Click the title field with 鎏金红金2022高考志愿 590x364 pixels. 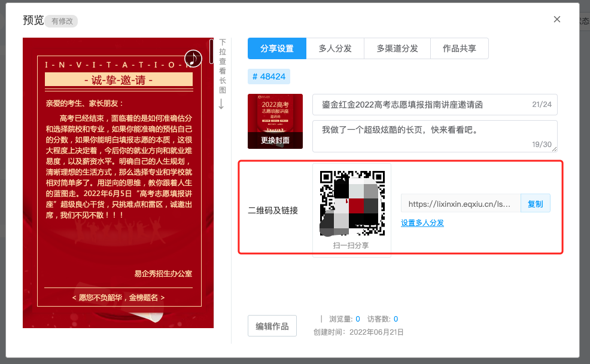[x=419, y=105]
